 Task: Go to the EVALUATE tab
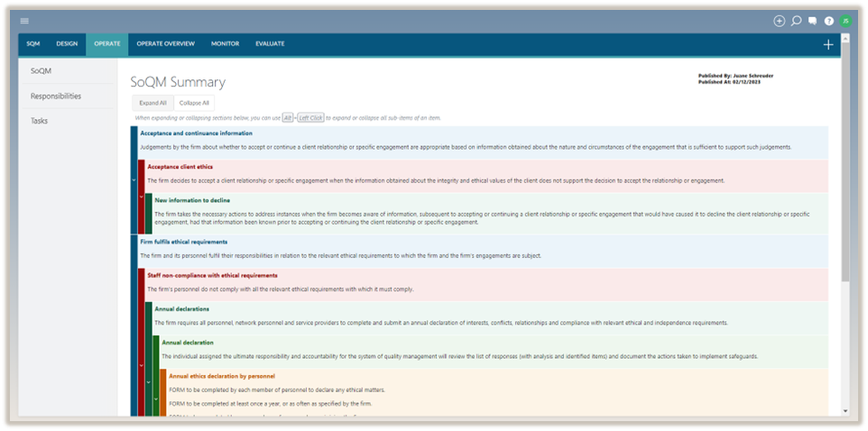pyautogui.click(x=270, y=43)
